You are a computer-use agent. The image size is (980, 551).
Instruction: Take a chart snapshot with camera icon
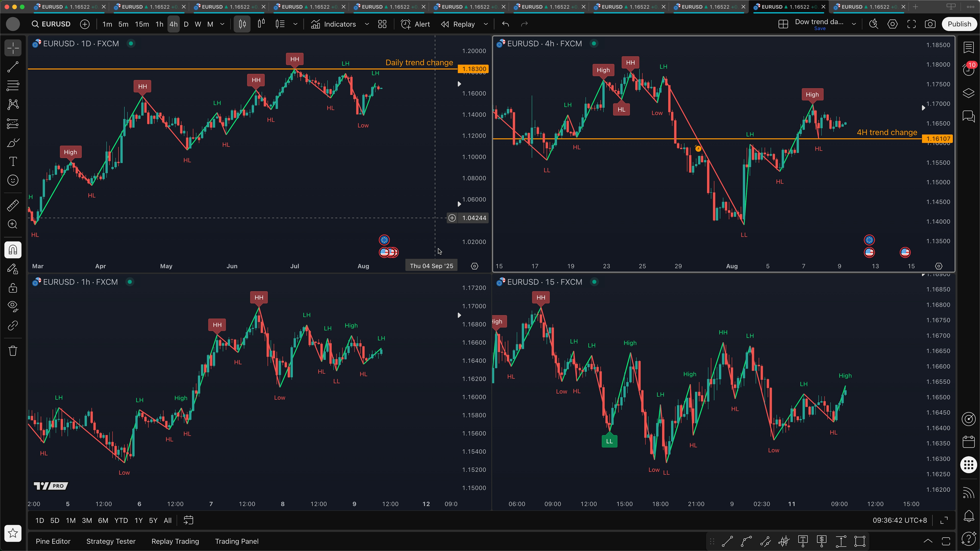[x=930, y=24]
